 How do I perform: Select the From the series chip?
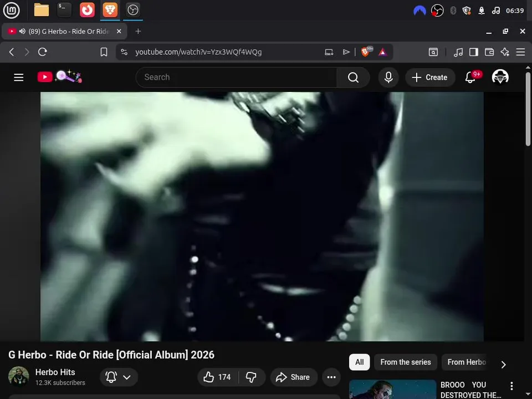pyautogui.click(x=406, y=362)
